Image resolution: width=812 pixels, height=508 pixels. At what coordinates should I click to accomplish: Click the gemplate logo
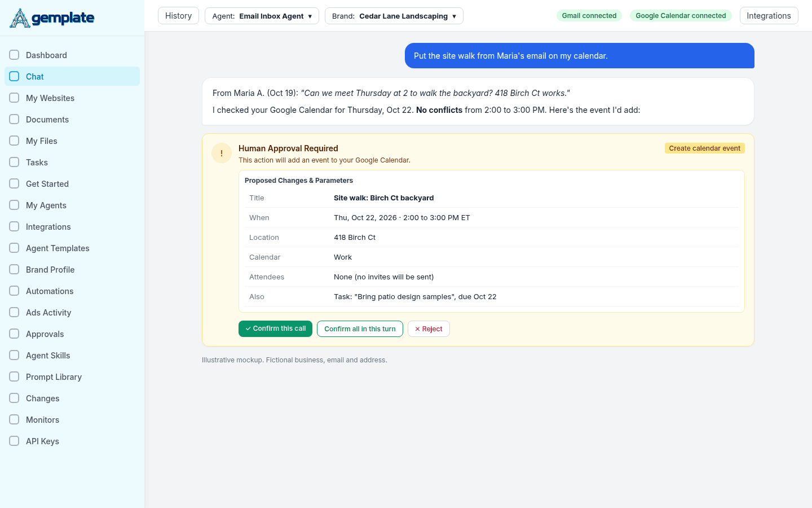pyautogui.click(x=52, y=18)
